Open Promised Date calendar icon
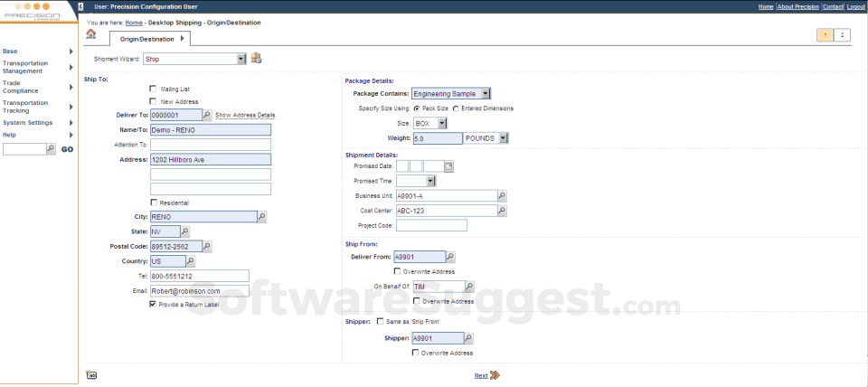The width and height of the screenshot is (868, 387). point(449,166)
